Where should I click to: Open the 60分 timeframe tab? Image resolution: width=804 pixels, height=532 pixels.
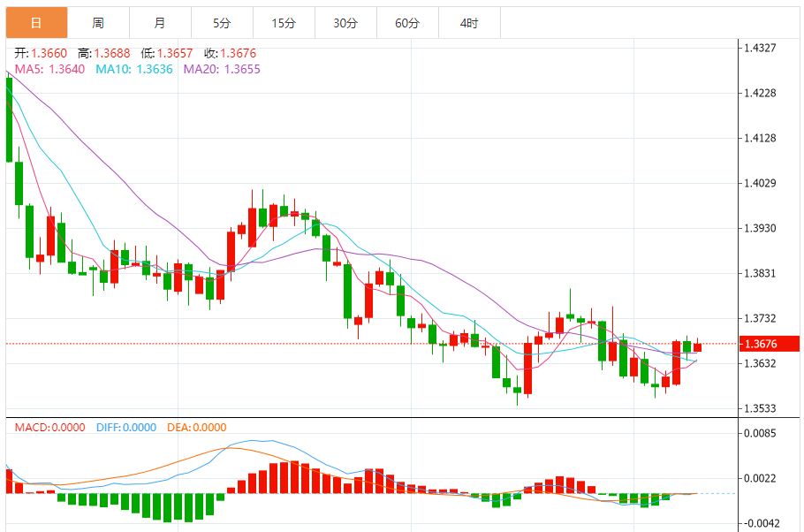pos(407,23)
